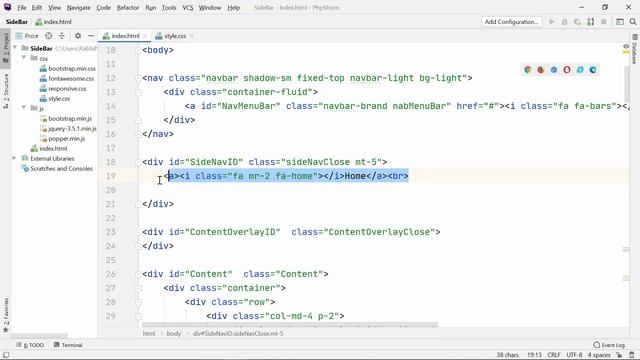This screenshot has width=640, height=360.
Task: Open the Structure tool window side tab
Action: point(6,91)
